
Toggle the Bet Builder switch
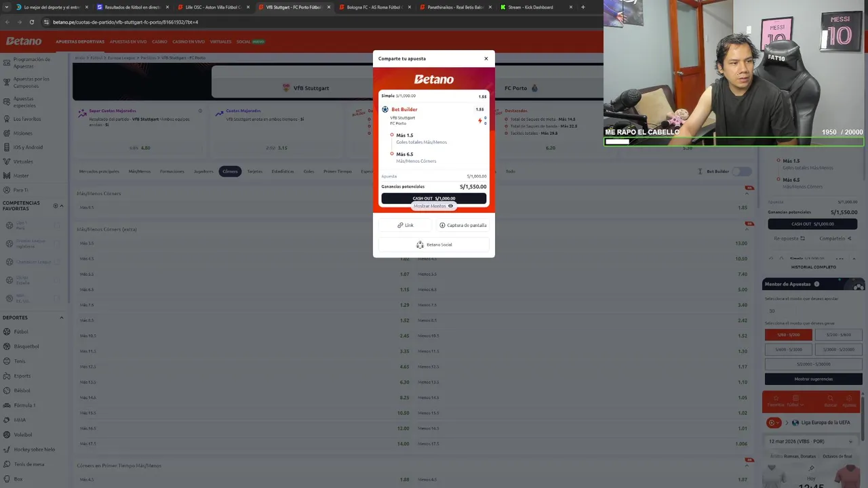click(x=742, y=171)
